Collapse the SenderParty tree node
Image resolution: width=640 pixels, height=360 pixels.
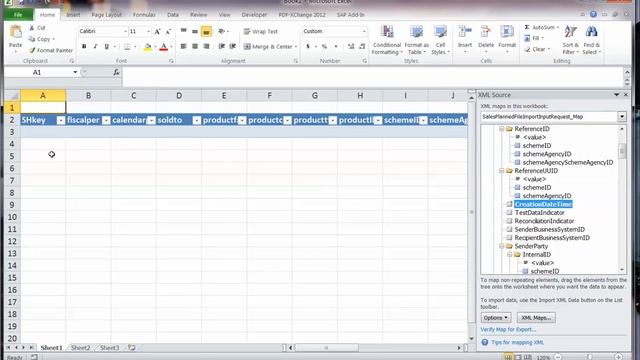[502, 246]
